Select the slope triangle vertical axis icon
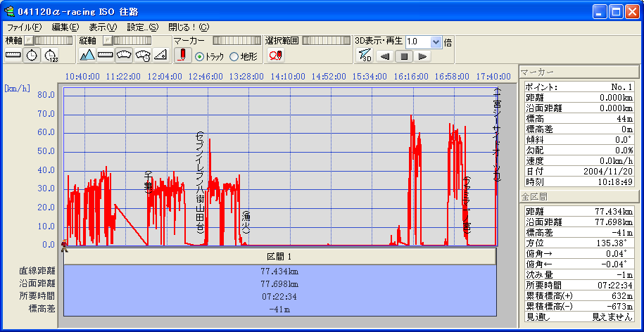The width and height of the screenshot is (644, 332). (160, 55)
